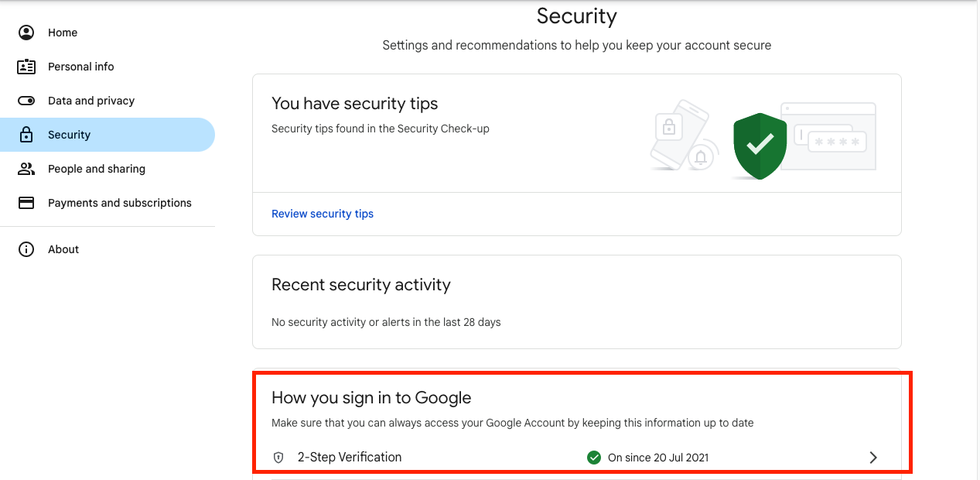Click the About info circle icon

tap(26, 249)
